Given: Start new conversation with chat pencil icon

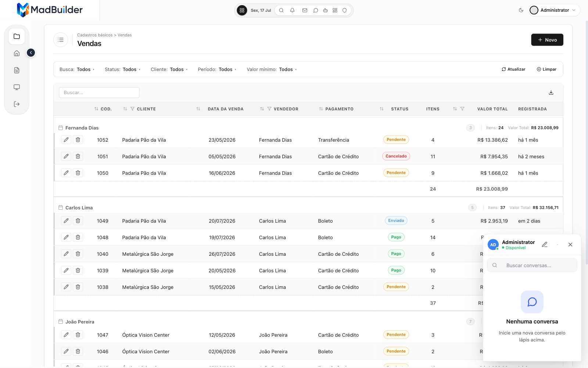Looking at the screenshot, I should click(x=545, y=245).
